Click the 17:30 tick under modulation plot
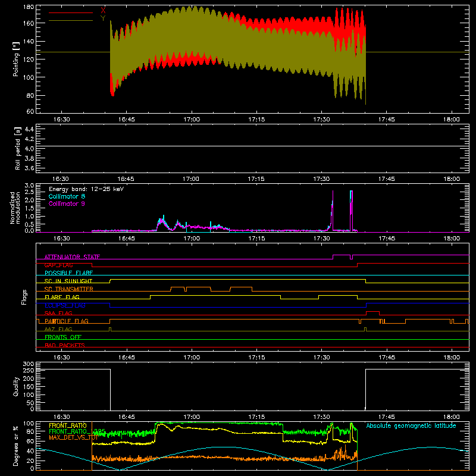This screenshot has height=476, width=476. tap(321, 239)
